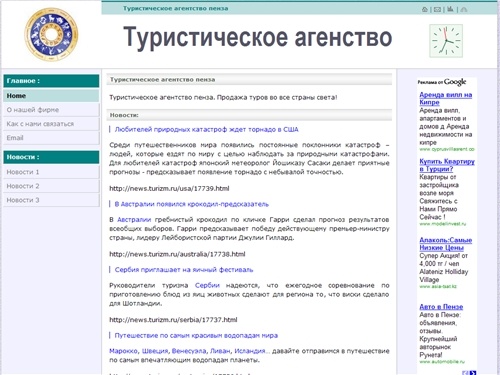The height and width of the screenshot is (375, 500).
Task: Click the next ads arrow at the bottom
Action: [x=473, y=373]
